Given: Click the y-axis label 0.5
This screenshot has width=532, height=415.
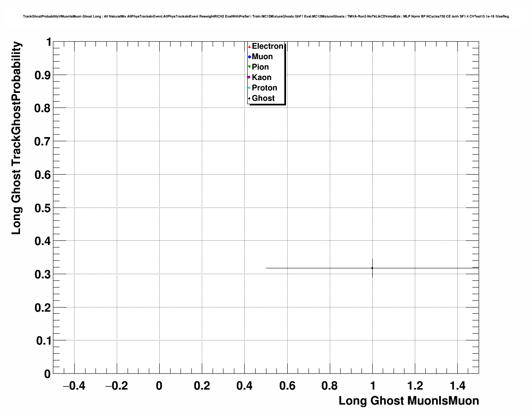Looking at the screenshot, I should point(42,208).
